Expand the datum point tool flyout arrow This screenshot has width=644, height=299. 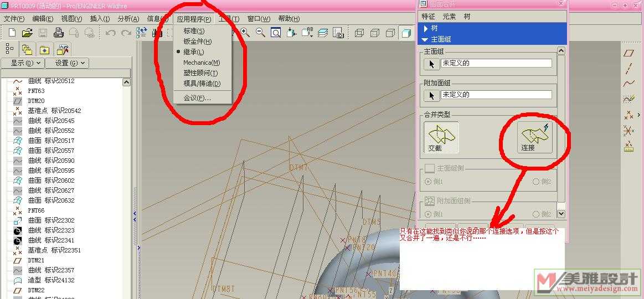tap(639, 115)
